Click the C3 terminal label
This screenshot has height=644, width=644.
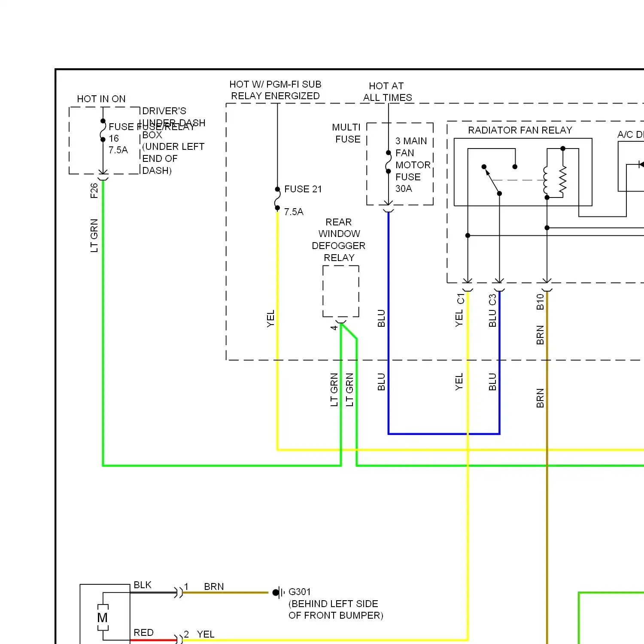tap(492, 300)
